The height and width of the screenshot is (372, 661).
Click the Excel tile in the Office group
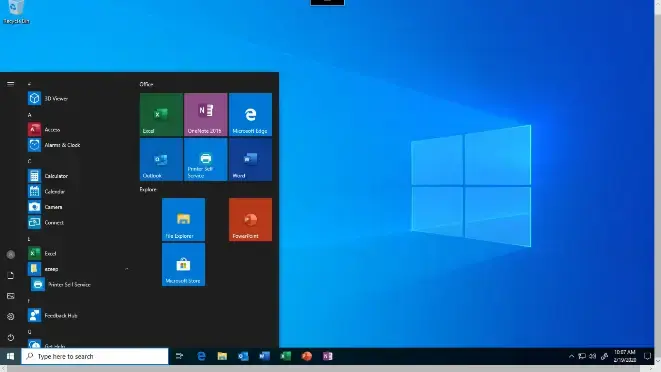point(161,115)
